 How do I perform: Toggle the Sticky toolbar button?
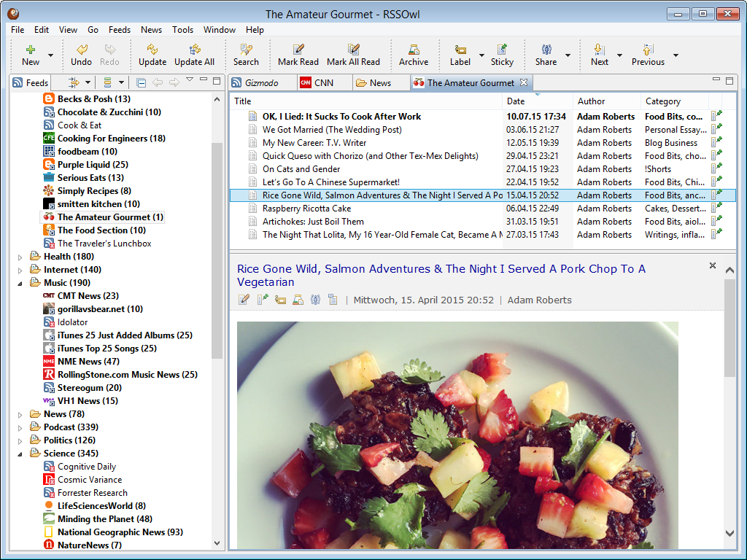pyautogui.click(x=502, y=55)
